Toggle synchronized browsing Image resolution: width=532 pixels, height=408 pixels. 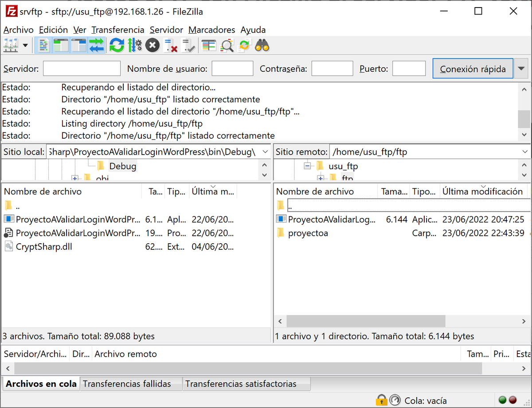(245, 45)
